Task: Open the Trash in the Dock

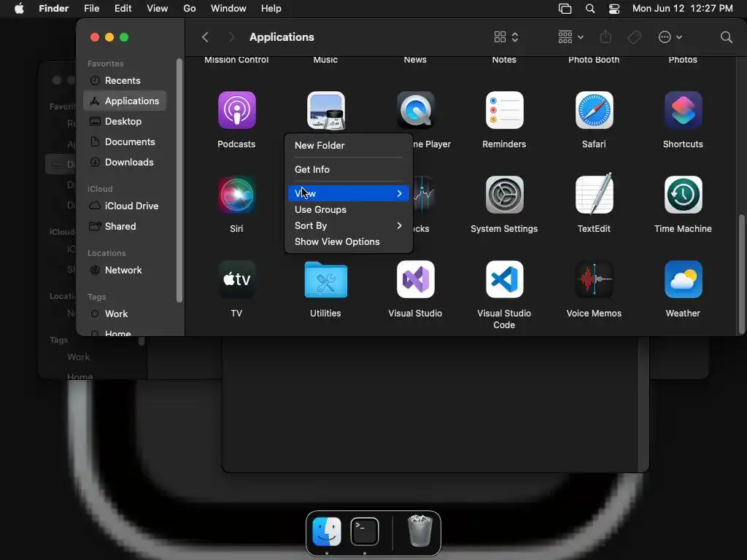Action: click(419, 531)
